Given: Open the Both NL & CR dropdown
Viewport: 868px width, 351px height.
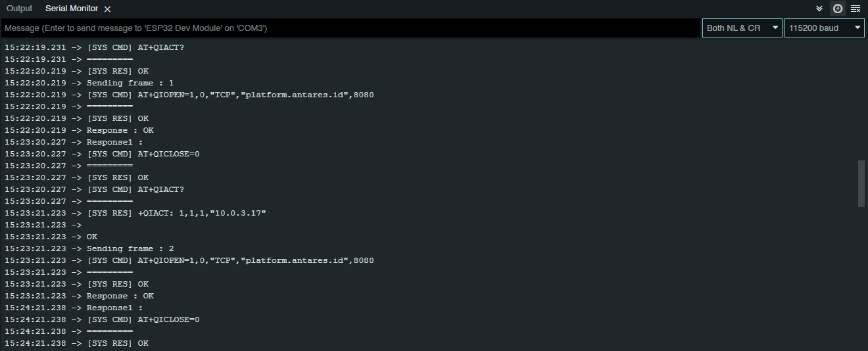Looking at the screenshot, I should point(742,28).
